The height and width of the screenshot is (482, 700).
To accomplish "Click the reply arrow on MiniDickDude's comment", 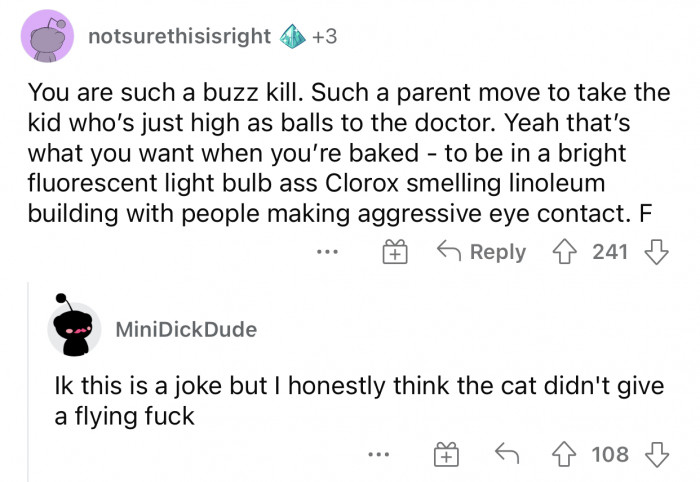I will click(x=506, y=455).
